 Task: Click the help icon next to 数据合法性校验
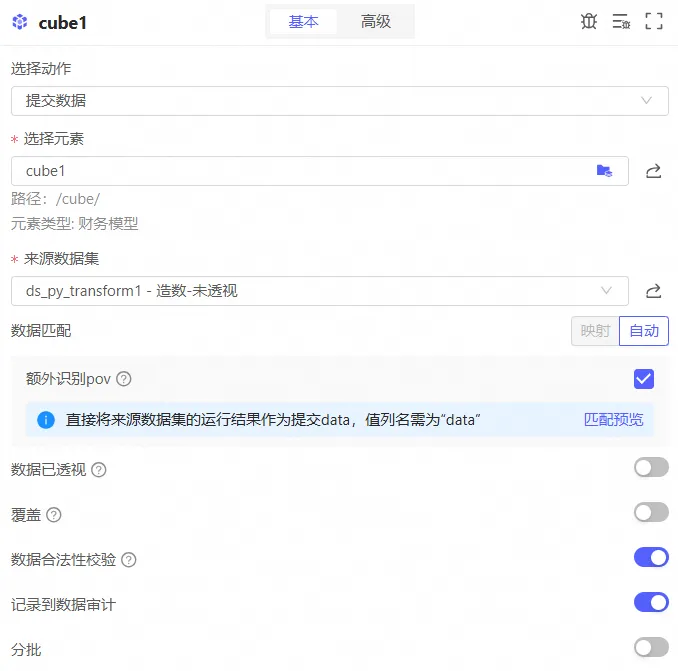coord(129,560)
